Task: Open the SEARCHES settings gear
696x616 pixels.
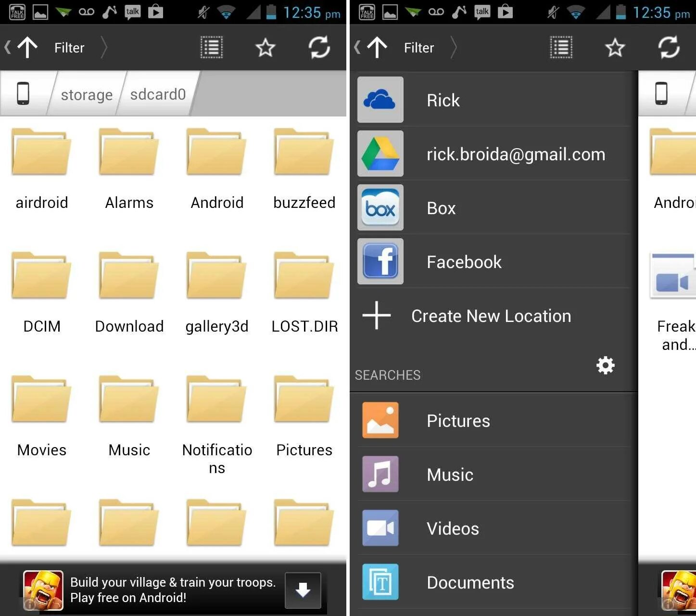Action: tap(605, 365)
